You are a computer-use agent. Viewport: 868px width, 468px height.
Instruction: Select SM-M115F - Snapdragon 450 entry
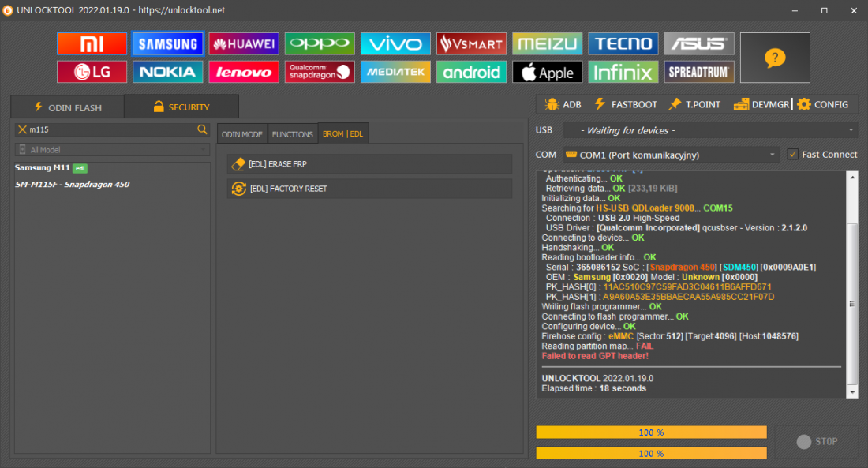point(73,185)
